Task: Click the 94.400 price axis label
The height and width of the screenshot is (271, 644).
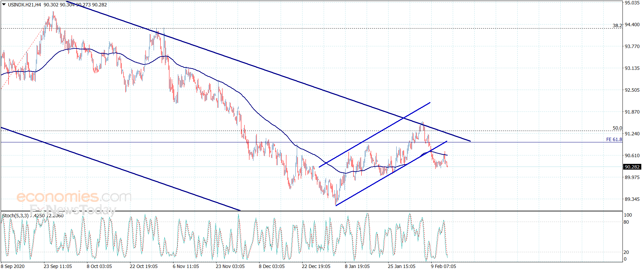Action: tap(632, 25)
